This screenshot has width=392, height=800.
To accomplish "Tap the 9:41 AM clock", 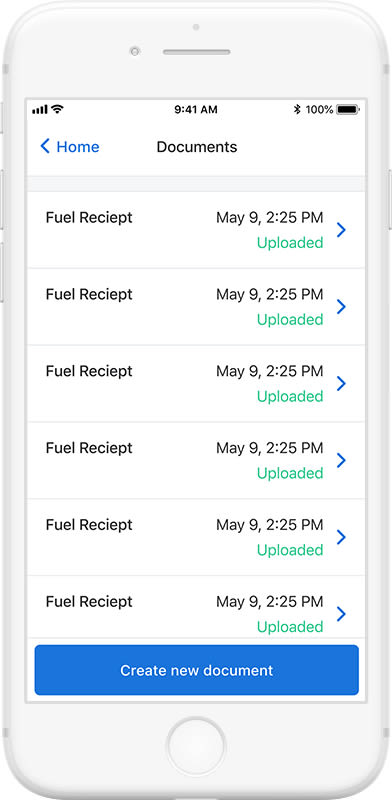I will click(x=196, y=110).
